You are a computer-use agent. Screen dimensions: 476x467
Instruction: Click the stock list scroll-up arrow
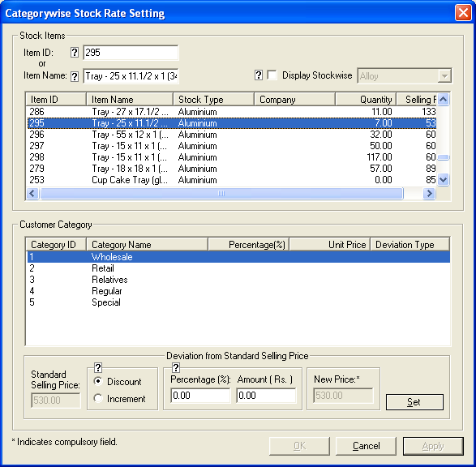point(444,100)
